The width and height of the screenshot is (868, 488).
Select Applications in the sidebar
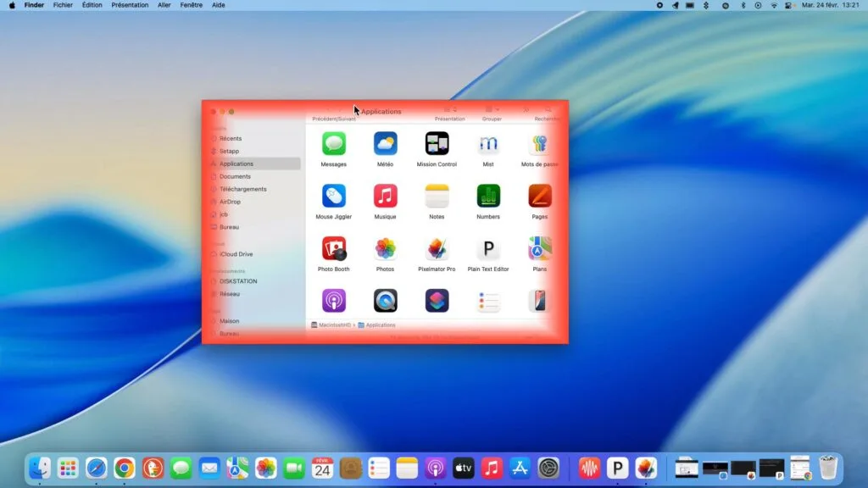tap(254, 164)
